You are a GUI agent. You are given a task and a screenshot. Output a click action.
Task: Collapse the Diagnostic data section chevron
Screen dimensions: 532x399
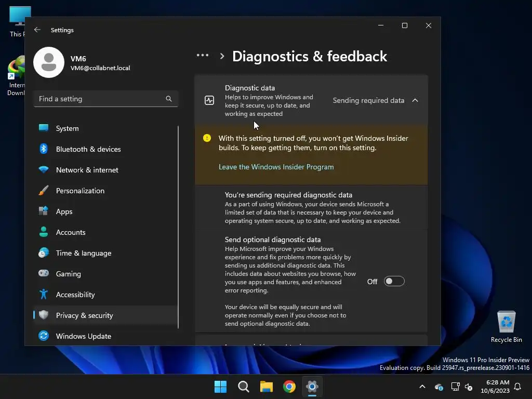[415, 100]
